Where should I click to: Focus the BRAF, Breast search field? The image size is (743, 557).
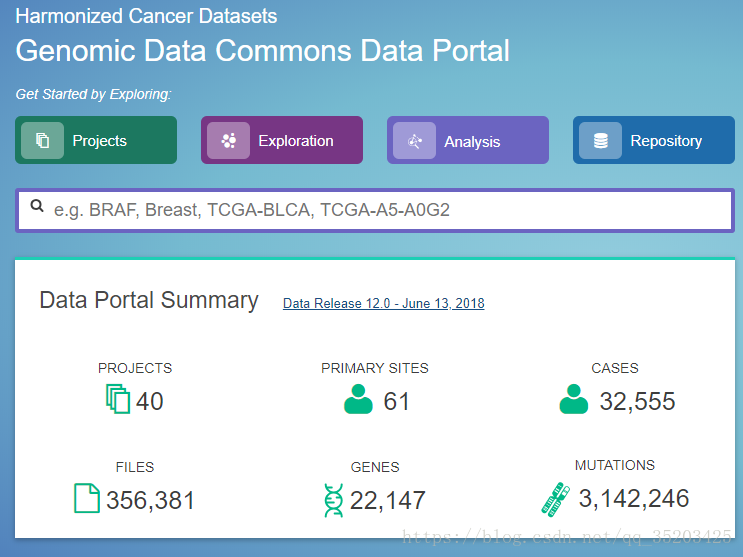pyautogui.click(x=375, y=210)
